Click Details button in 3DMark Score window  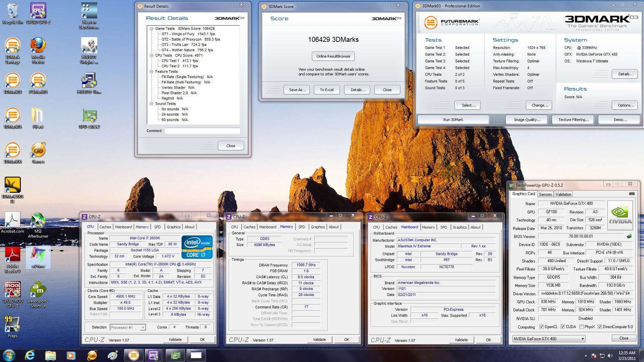[x=357, y=90]
